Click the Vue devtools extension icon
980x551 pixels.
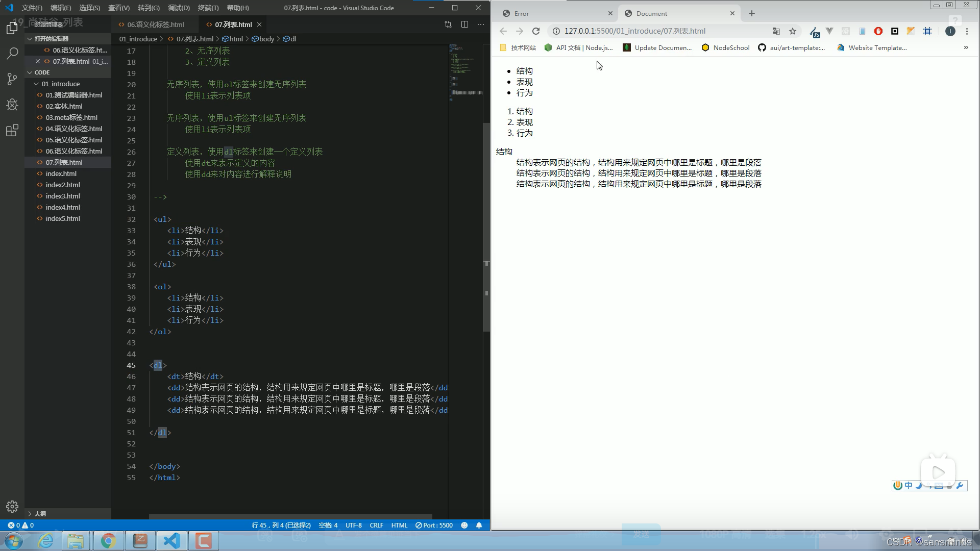pyautogui.click(x=829, y=31)
